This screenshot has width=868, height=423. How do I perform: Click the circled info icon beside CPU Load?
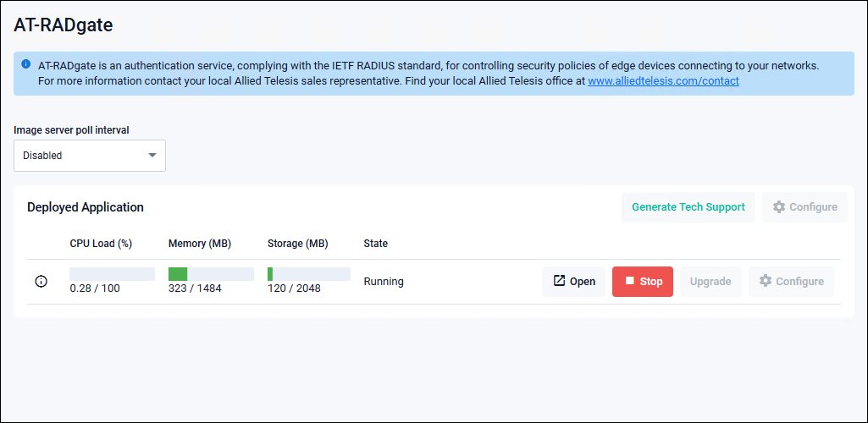click(x=41, y=282)
